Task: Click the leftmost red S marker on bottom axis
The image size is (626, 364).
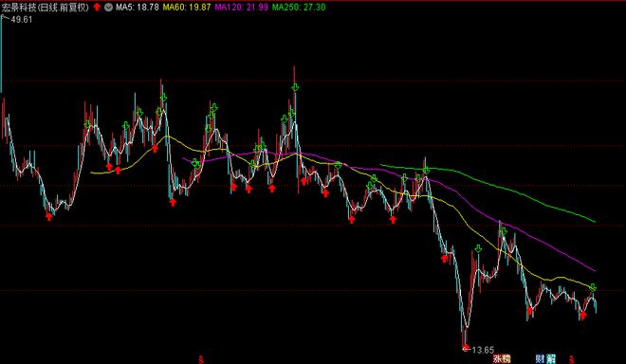Action: (x=201, y=359)
